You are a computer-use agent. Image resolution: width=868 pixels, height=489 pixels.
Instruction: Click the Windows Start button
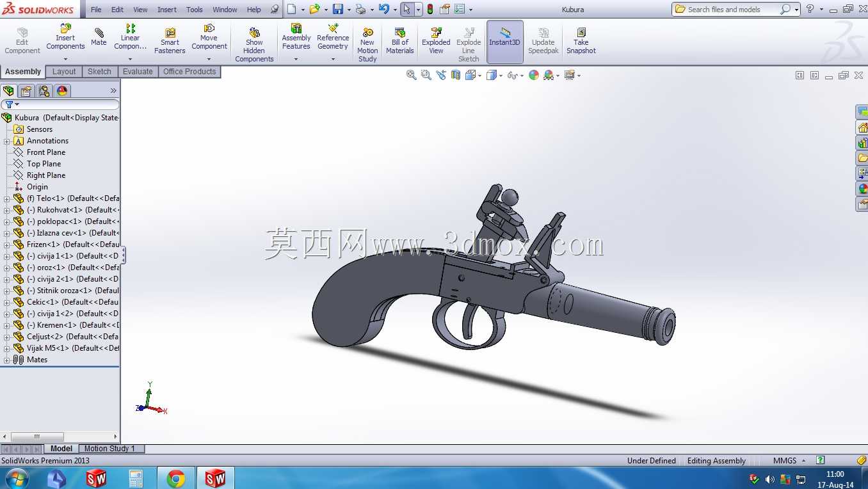pyautogui.click(x=17, y=478)
